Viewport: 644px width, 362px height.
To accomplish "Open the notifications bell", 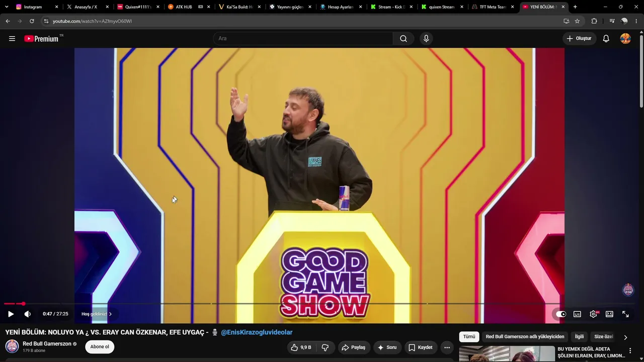I will click(606, 39).
